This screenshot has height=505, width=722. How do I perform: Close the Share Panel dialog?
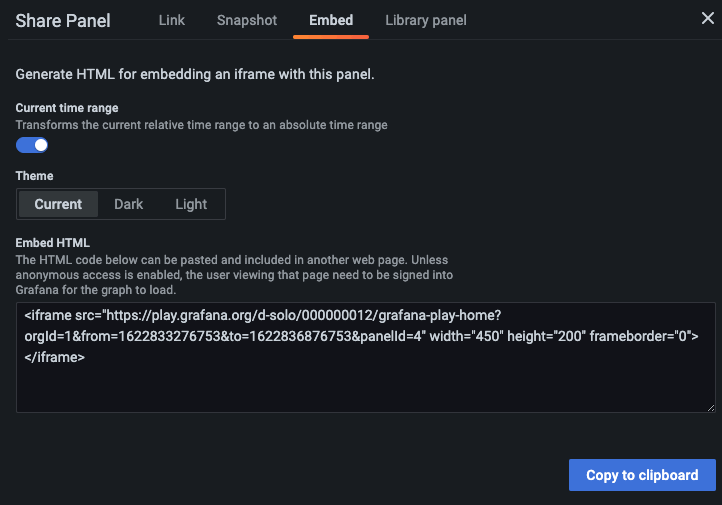[x=706, y=18]
